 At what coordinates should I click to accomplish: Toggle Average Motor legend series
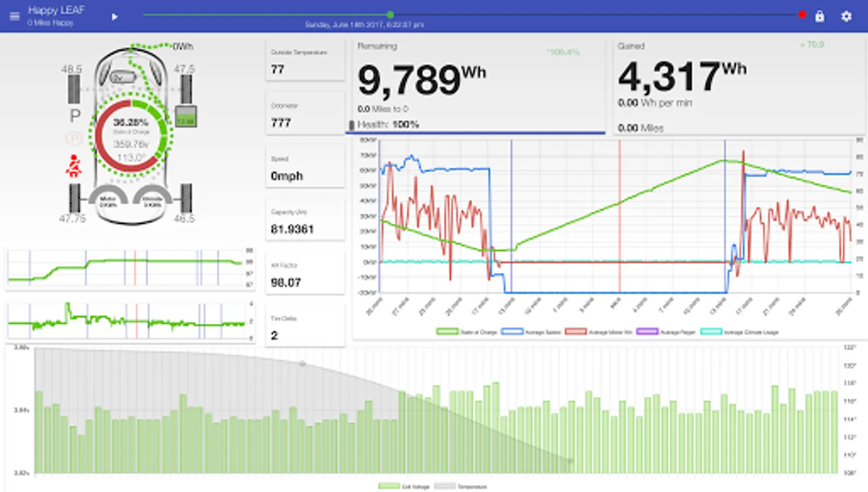click(598, 332)
